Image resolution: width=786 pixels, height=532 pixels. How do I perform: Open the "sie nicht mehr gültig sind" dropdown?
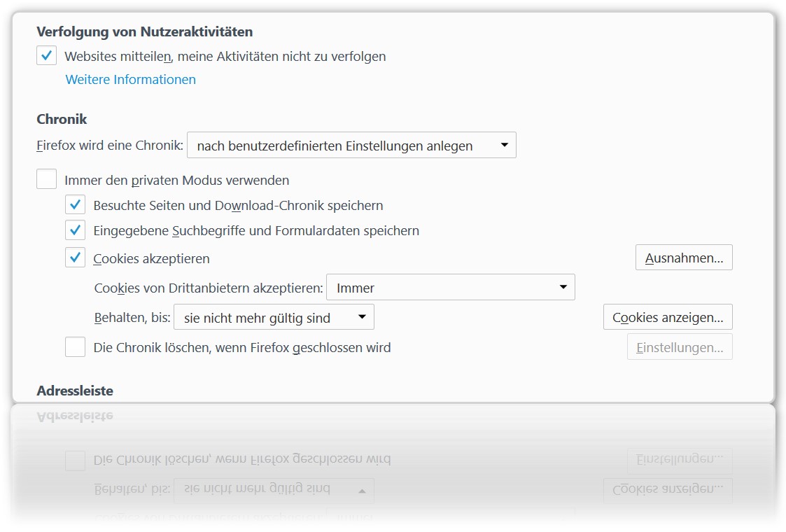tap(274, 318)
